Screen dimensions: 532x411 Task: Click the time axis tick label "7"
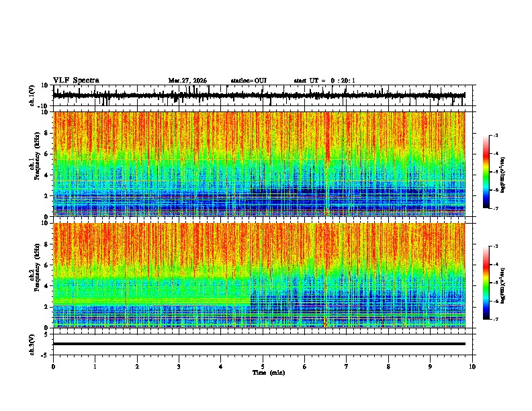347,367
